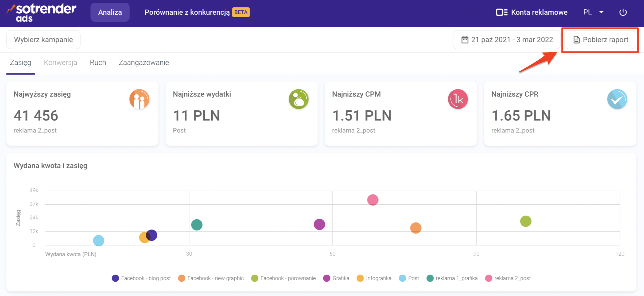Open the Wybierz kampanie selector
The width and height of the screenshot is (644, 296).
point(43,40)
